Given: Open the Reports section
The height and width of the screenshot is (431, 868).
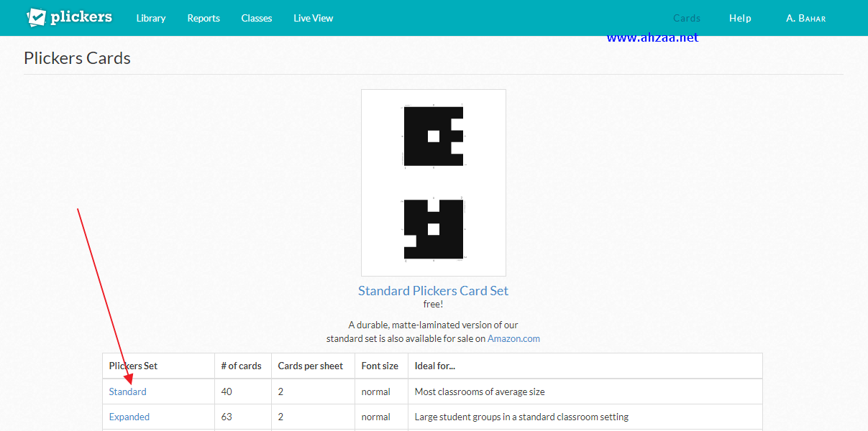Looking at the screenshot, I should (203, 18).
